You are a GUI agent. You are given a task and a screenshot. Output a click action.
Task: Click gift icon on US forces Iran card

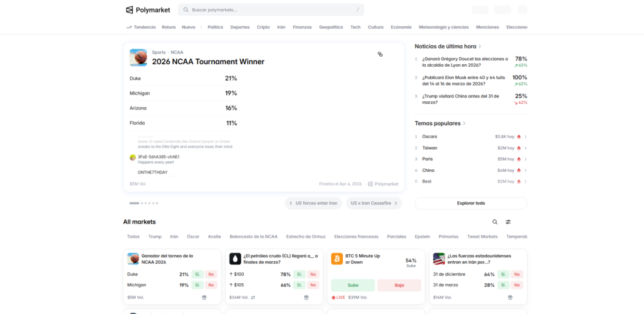click(510, 297)
